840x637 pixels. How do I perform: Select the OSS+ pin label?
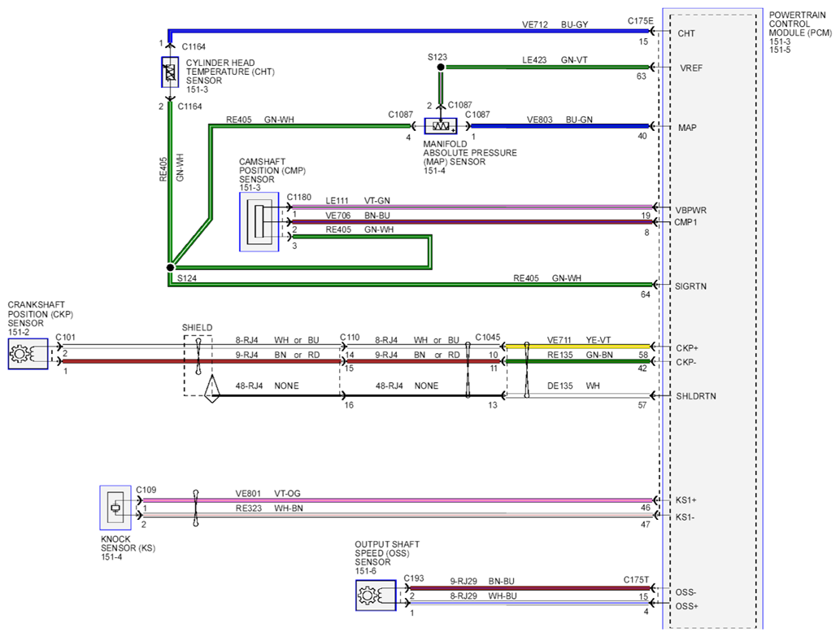click(x=687, y=606)
